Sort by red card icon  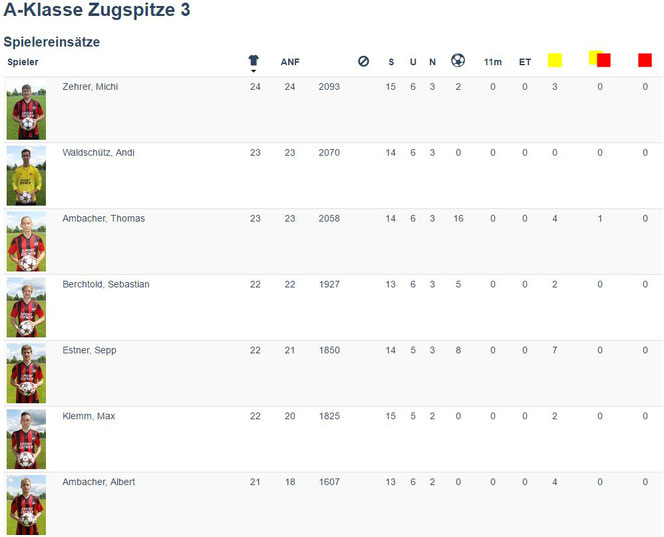tap(645, 60)
